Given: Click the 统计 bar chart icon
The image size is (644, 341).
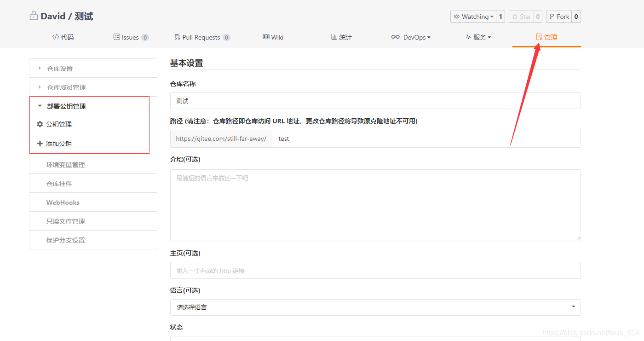Looking at the screenshot, I should 334,37.
